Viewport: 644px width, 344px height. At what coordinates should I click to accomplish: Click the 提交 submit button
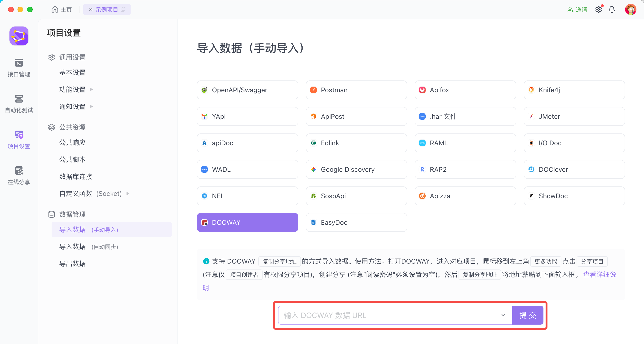[x=528, y=315]
